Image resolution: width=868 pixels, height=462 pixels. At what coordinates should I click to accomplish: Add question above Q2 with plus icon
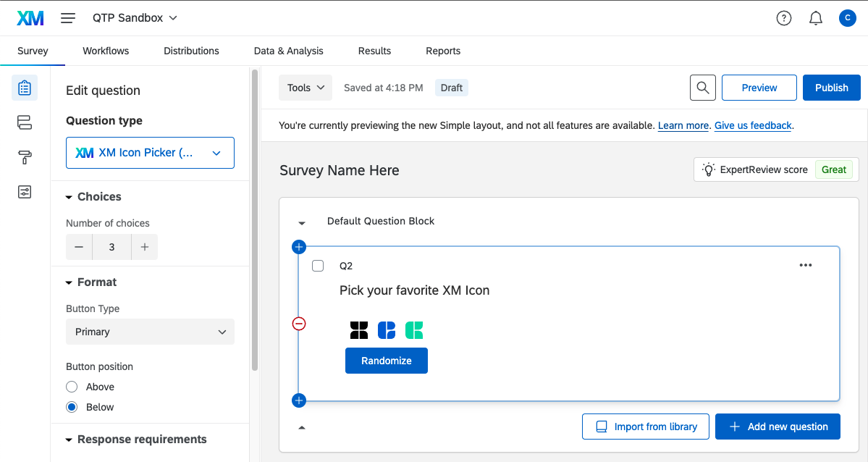pyautogui.click(x=299, y=247)
